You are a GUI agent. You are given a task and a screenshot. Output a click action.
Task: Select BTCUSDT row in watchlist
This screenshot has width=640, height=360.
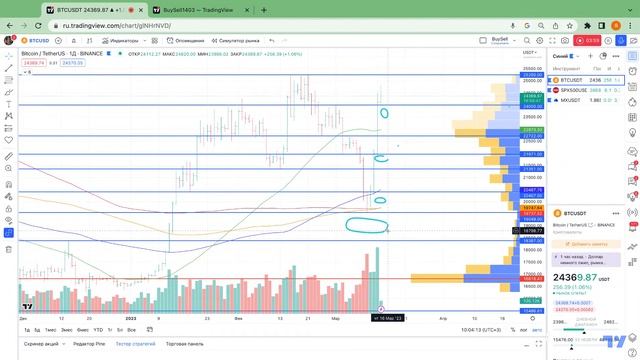coord(586,80)
